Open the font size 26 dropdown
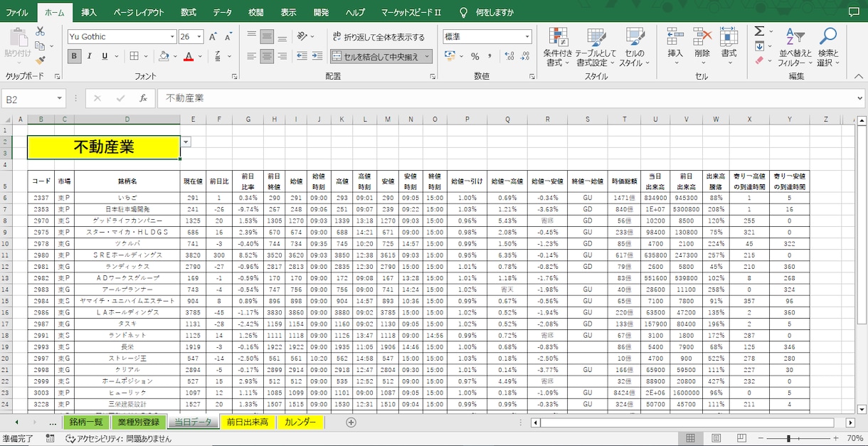This screenshot has width=868, height=446. (x=199, y=36)
